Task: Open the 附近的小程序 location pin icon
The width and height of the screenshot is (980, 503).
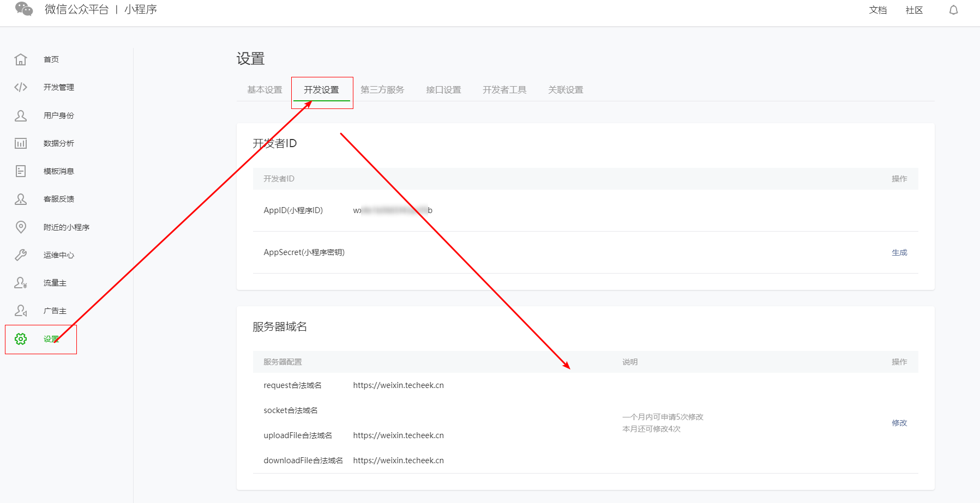Action: (x=21, y=227)
